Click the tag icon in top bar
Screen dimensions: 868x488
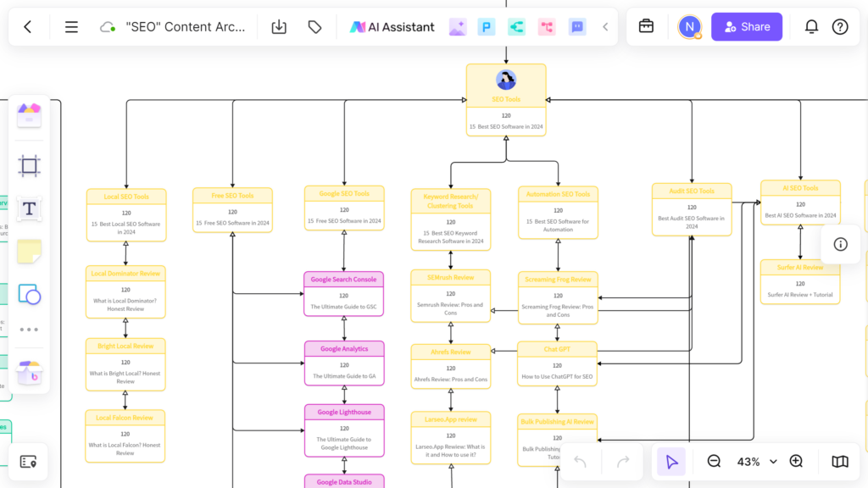pos(314,27)
